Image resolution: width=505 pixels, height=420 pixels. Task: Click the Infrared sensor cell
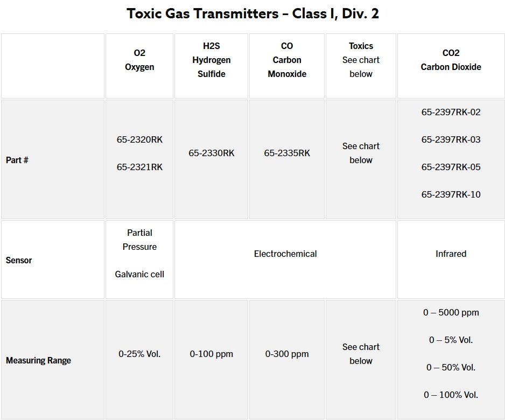coord(451,254)
